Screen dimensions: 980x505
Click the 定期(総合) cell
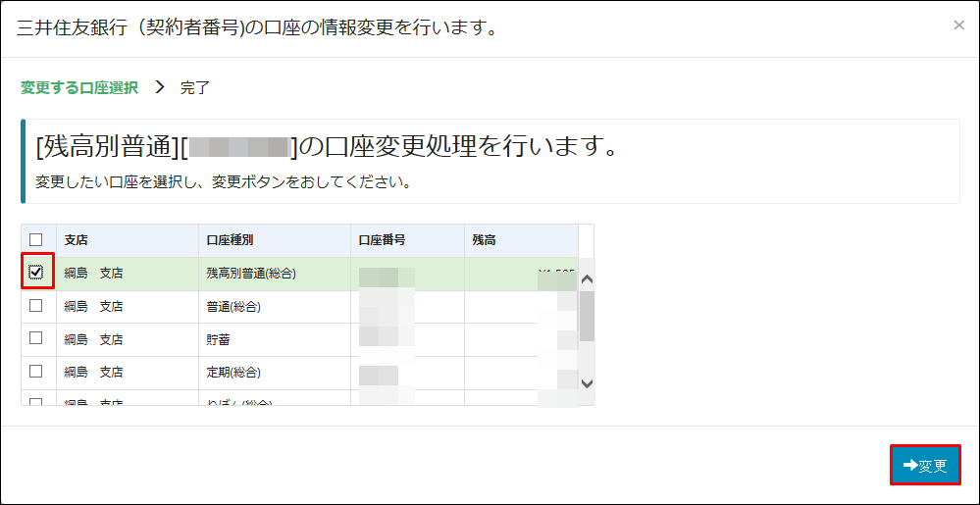click(275, 373)
